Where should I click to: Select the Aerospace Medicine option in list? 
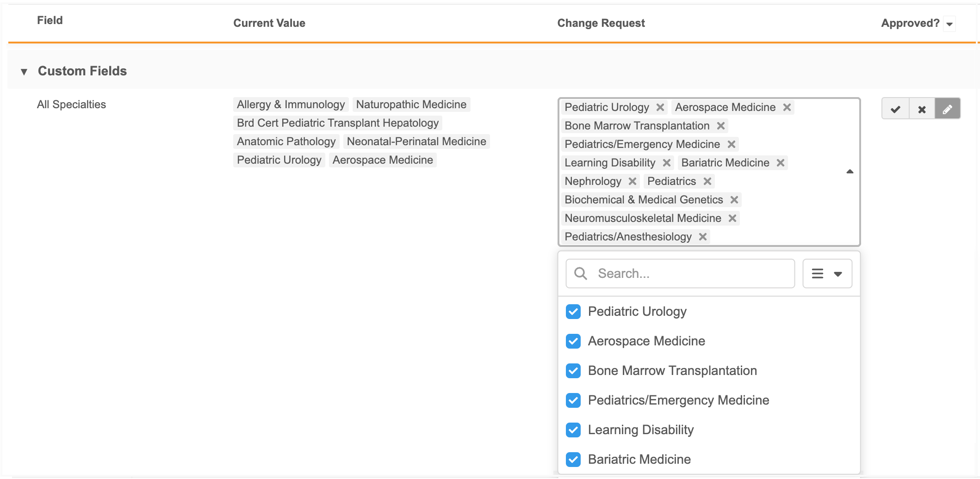(x=646, y=341)
